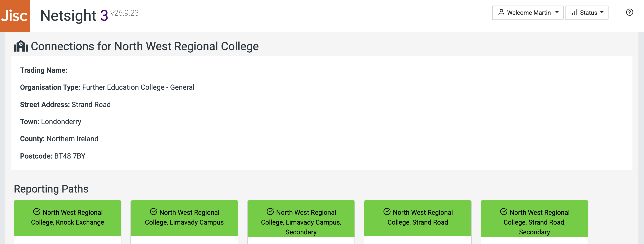The image size is (644, 244).
Task: Open the Status menu
Action: 586,13
